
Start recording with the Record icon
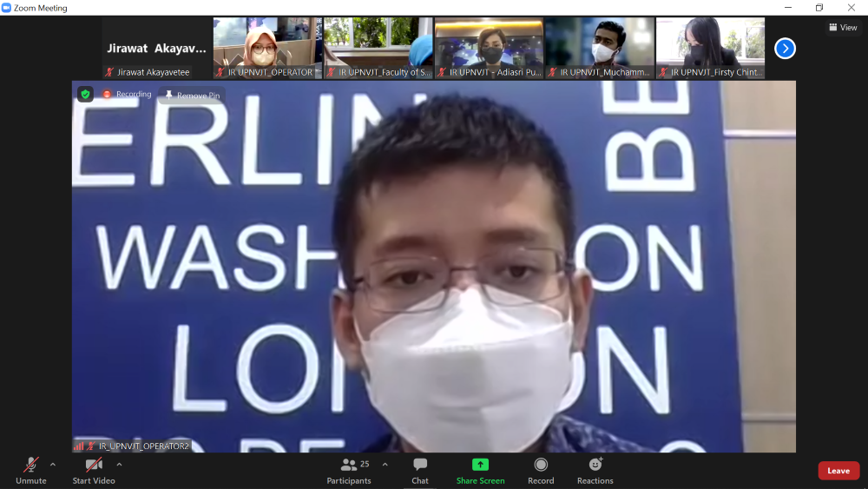coord(541,466)
